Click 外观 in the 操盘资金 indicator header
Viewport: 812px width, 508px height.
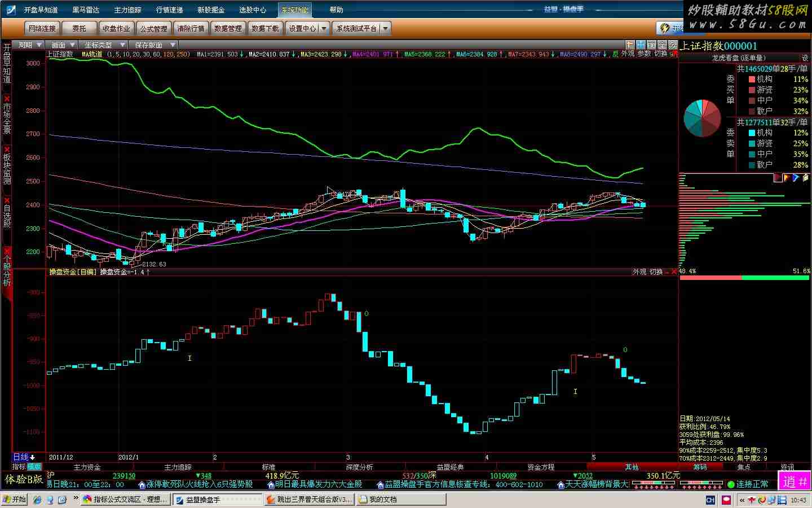click(x=639, y=272)
